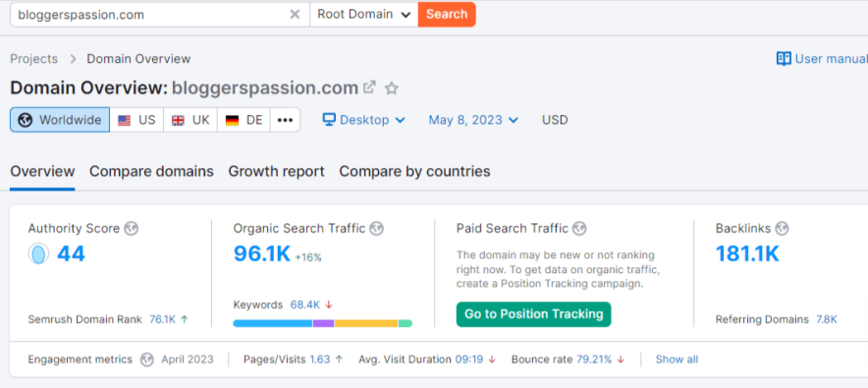
Task: Click the US flag icon
Action: coord(124,120)
